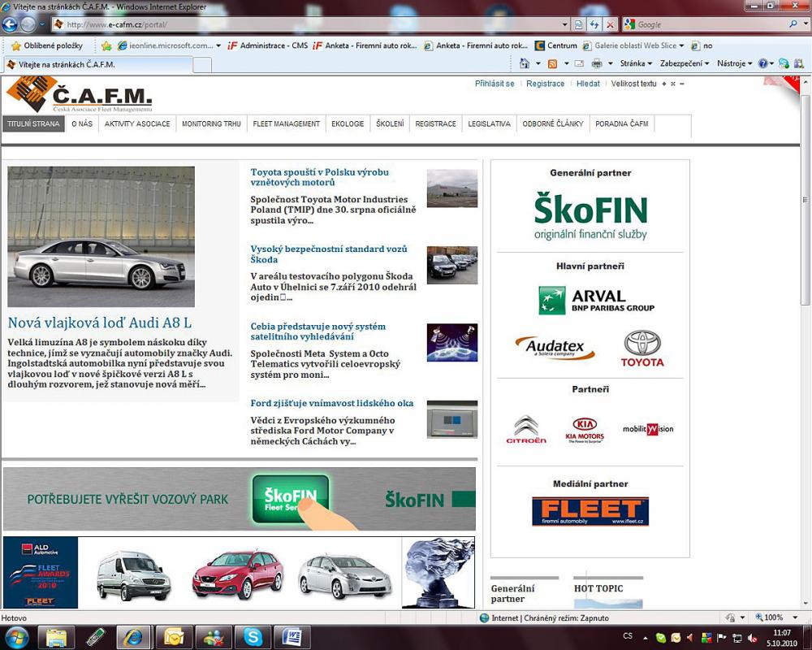Click the Hledat link
812x650 pixels.
[x=588, y=84]
